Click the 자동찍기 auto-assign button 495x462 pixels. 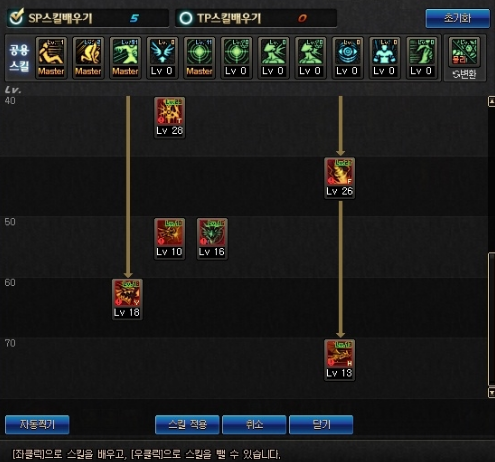[x=37, y=424]
